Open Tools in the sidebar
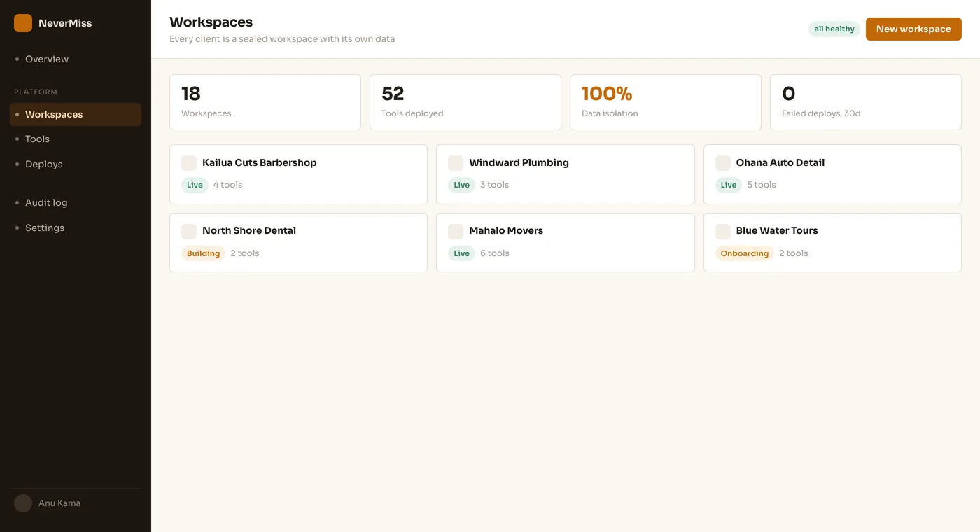The image size is (980, 532). tap(76, 139)
